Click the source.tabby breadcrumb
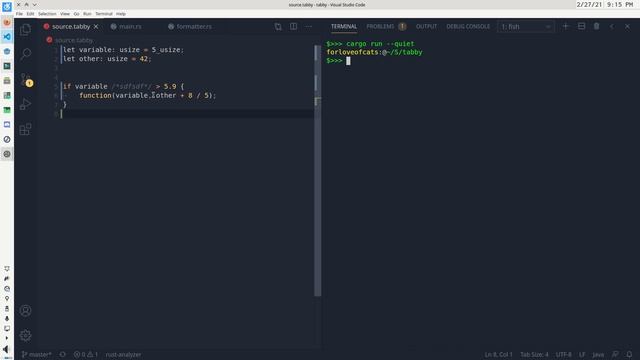Viewport: 640px width, 360px height. point(74,40)
